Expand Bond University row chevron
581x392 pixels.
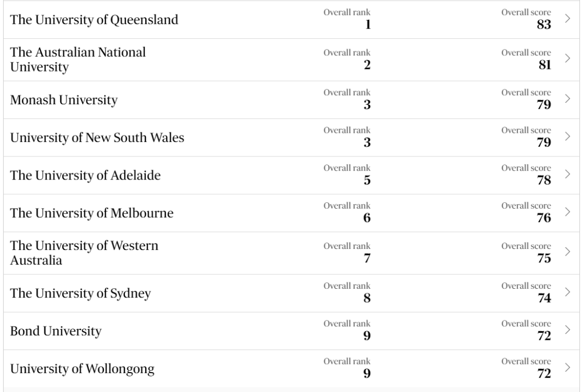pos(567,330)
